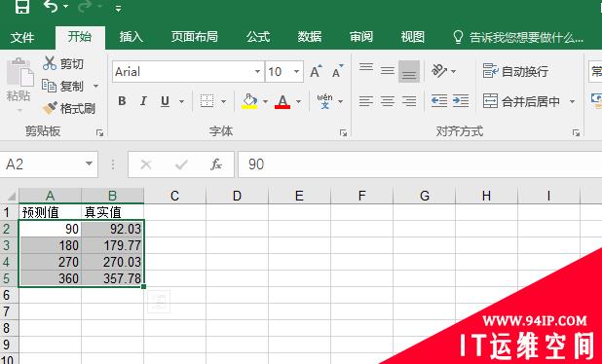Open the 公式 ribbon tab
The height and width of the screenshot is (364, 602).
(x=258, y=37)
